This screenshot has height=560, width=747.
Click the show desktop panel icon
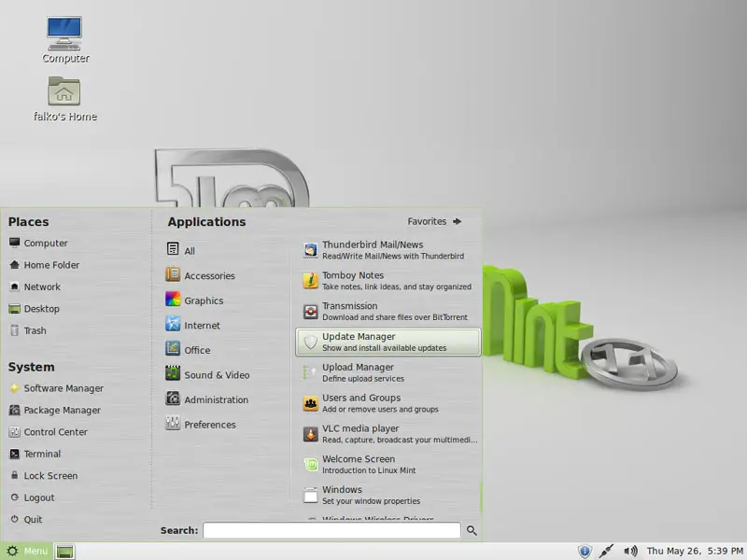tap(65, 552)
